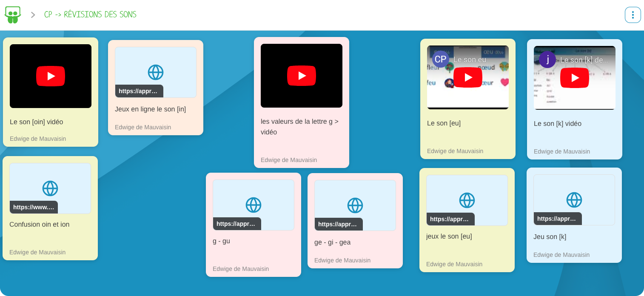Click the globe icon on "Confusion oin et ion"
The height and width of the screenshot is (296, 644).
pos(50,188)
